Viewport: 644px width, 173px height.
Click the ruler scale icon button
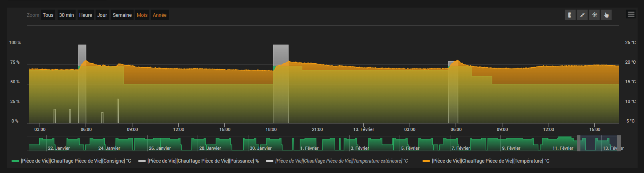pos(570,15)
